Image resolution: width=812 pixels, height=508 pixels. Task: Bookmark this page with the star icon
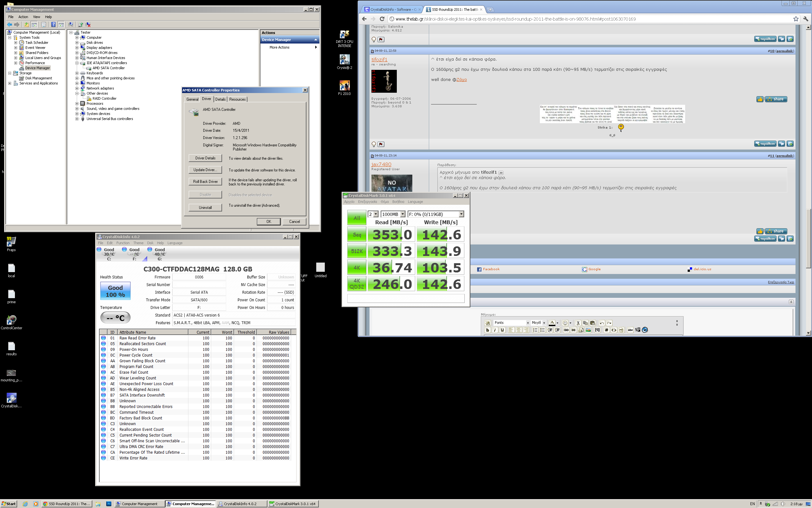coord(796,19)
